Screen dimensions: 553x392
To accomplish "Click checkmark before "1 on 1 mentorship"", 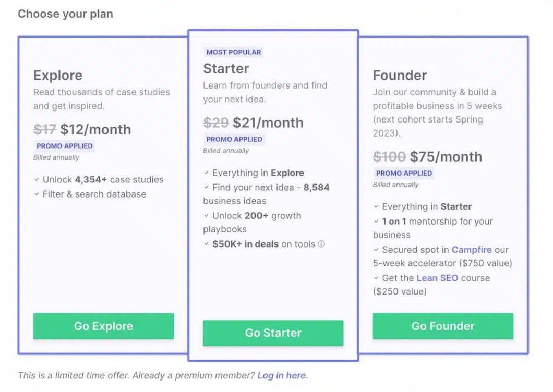I will [376, 222].
